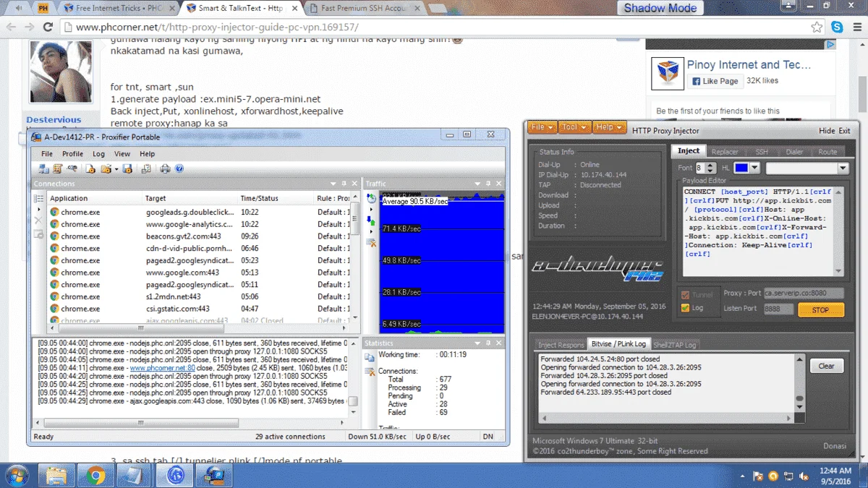Screen dimensions: 868x488
Task: Open Connections panel options dropdown arrow
Action: [333, 184]
